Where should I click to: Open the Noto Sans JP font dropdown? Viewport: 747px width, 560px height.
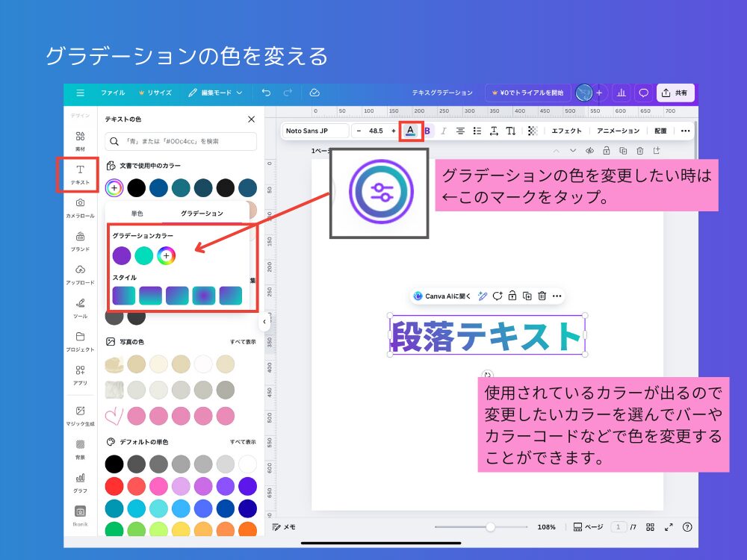(x=314, y=130)
